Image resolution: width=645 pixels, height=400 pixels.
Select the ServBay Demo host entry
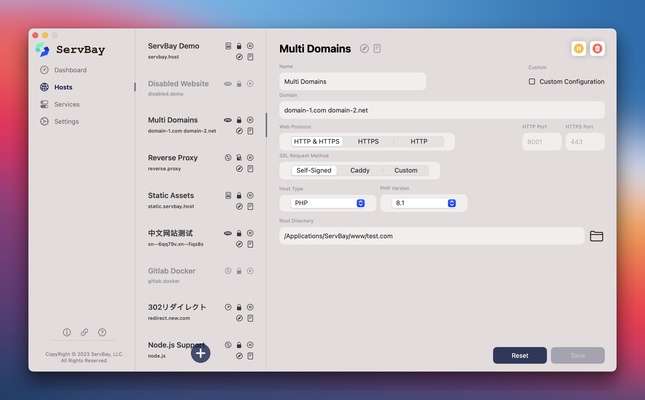(200, 51)
